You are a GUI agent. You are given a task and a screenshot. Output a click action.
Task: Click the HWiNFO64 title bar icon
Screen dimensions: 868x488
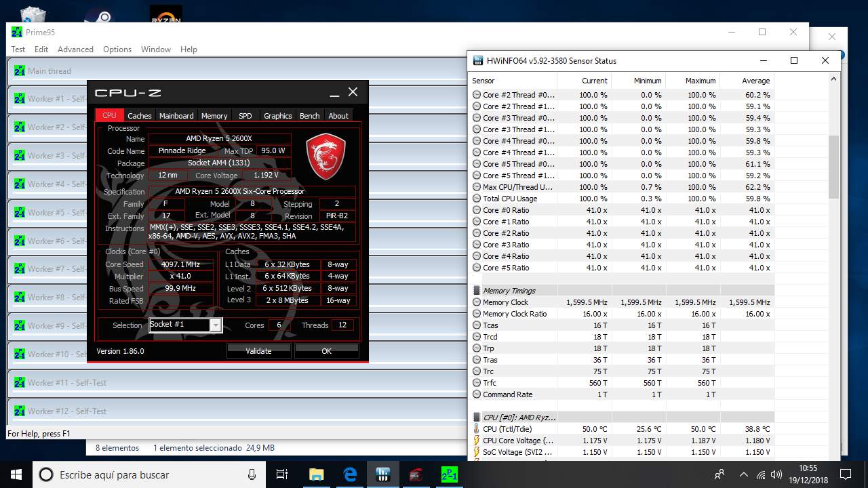point(477,60)
